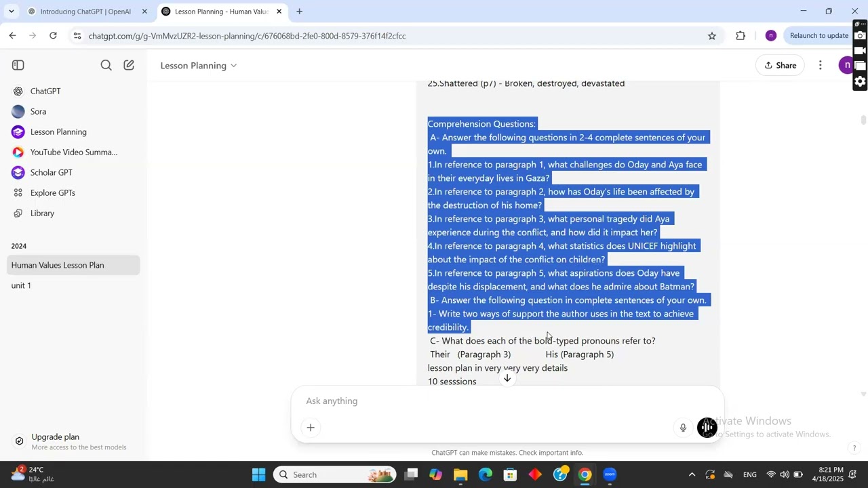Open conversation options three-dot menu
The width and height of the screenshot is (868, 488).
821,65
